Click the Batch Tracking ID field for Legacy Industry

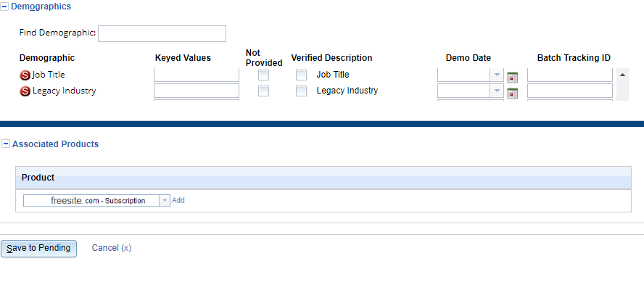click(570, 91)
